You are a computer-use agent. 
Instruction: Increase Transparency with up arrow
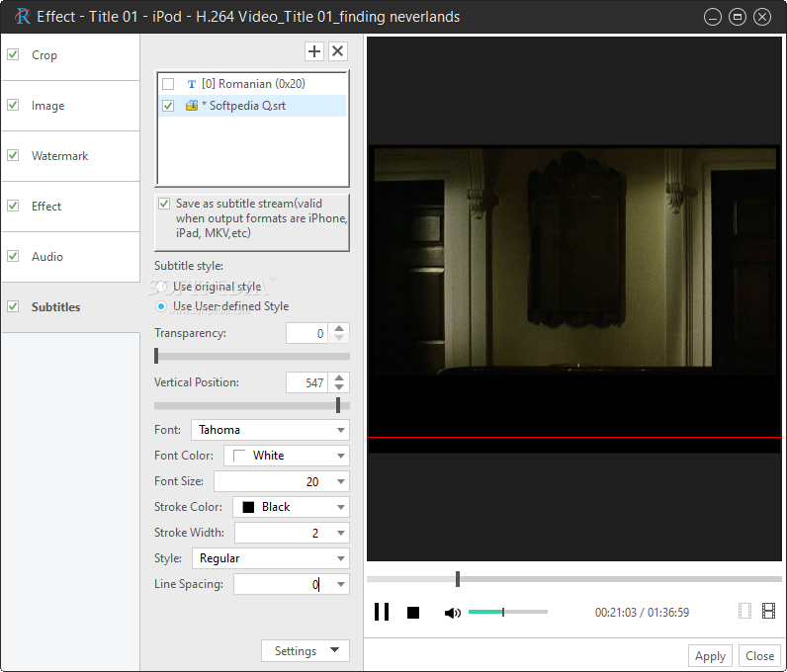coord(339,328)
